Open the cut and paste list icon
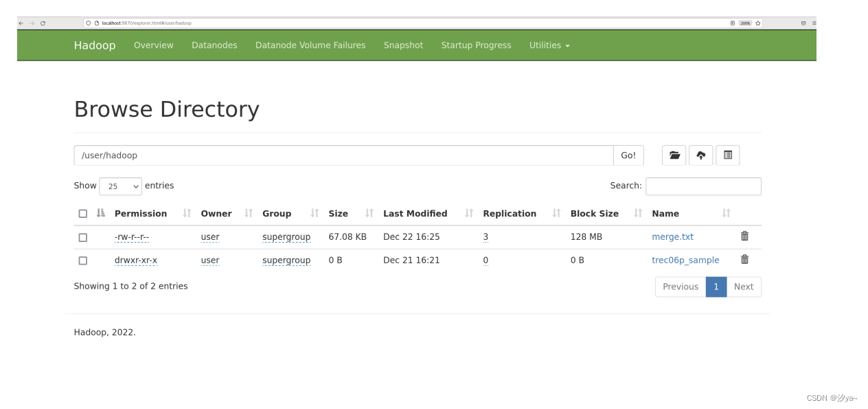This screenshot has height=409, width=868. click(727, 155)
